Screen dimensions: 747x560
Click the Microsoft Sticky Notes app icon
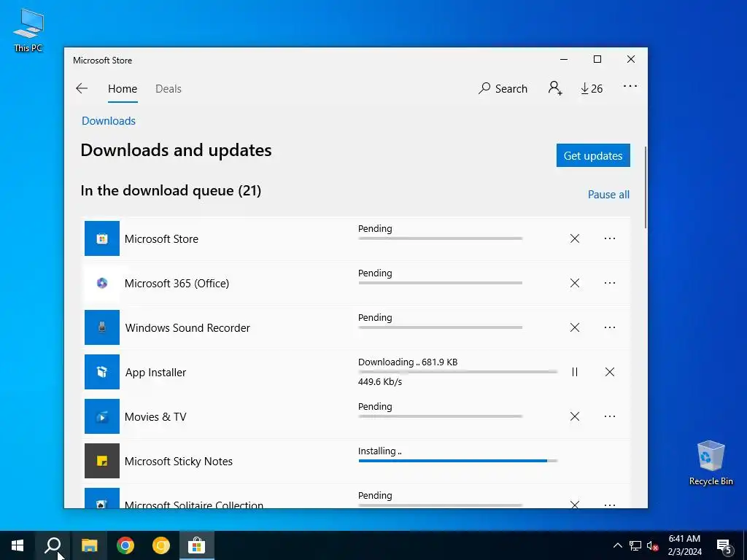click(x=102, y=461)
